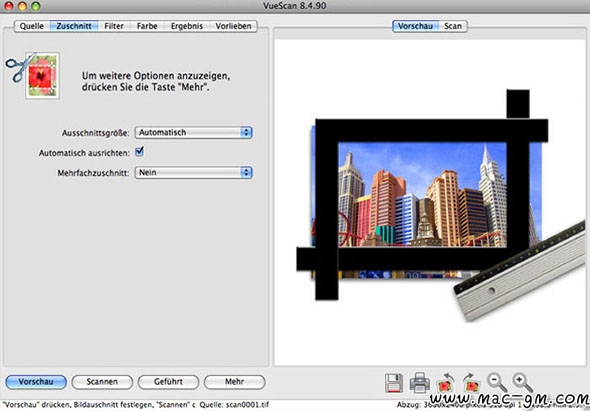Viewport: 590px width, 411px height.
Task: Open the Farbe tab
Action: [x=147, y=26]
